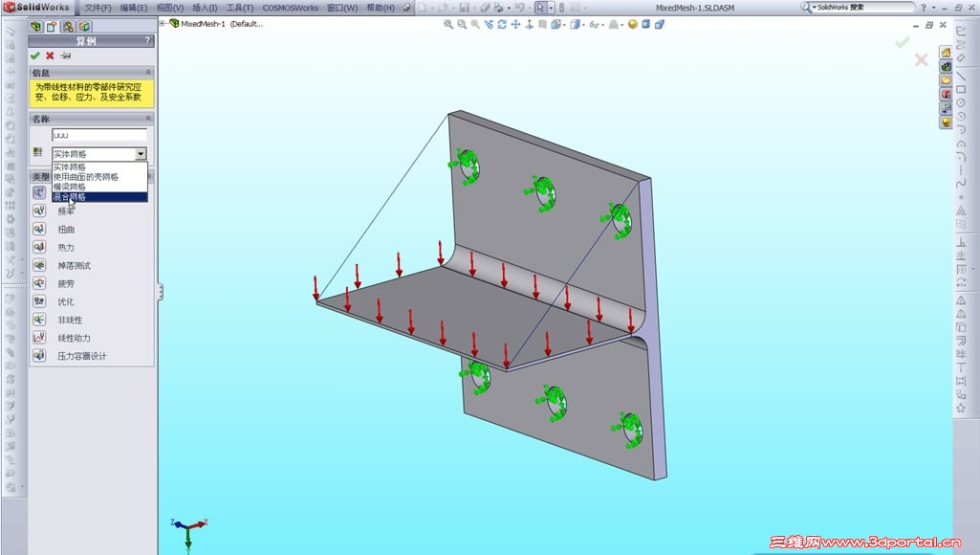980x555 pixels.
Task: Click Zoom to Area icon
Action: tap(462, 25)
